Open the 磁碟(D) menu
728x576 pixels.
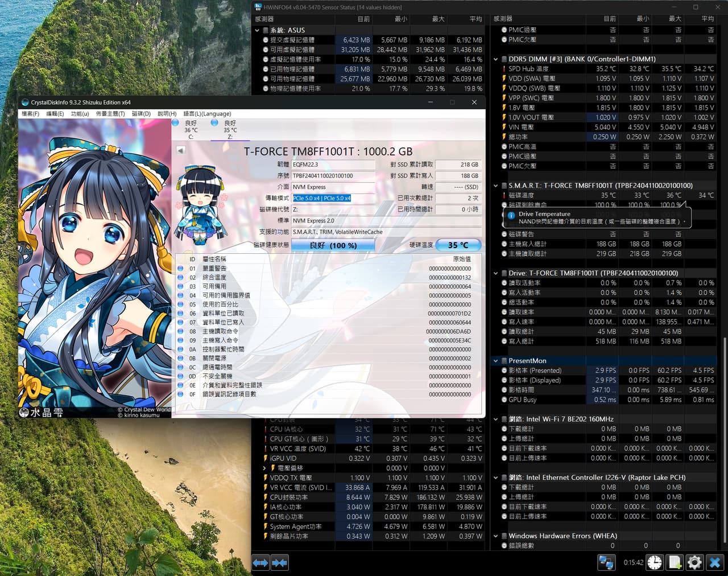[141, 114]
